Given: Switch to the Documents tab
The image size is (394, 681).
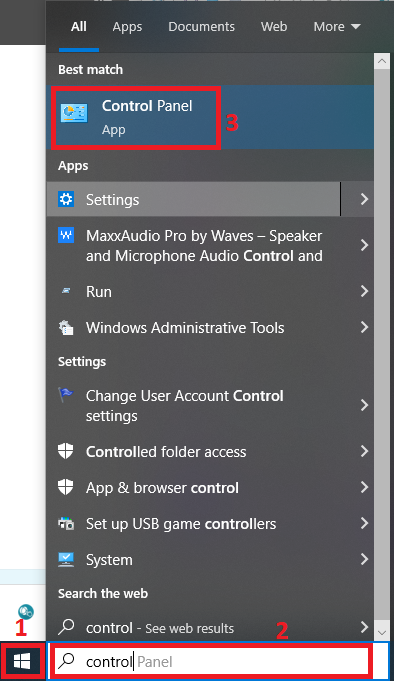Looking at the screenshot, I should pos(202,27).
